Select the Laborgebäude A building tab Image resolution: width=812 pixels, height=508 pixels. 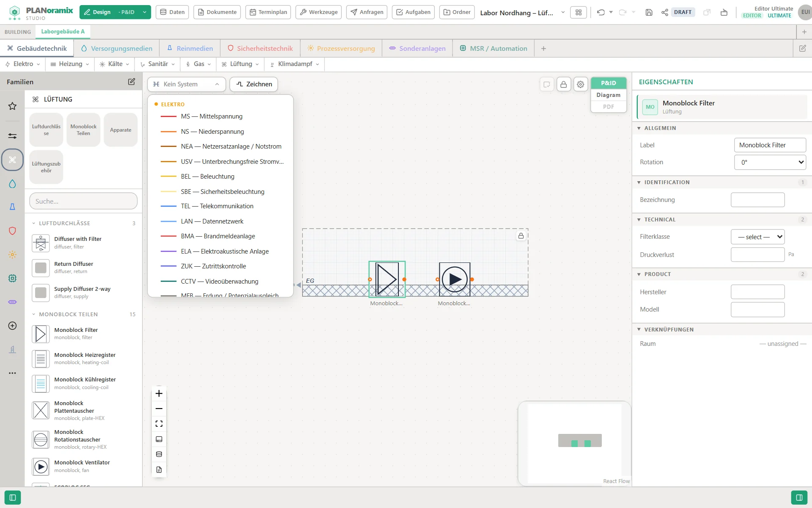[63, 31]
